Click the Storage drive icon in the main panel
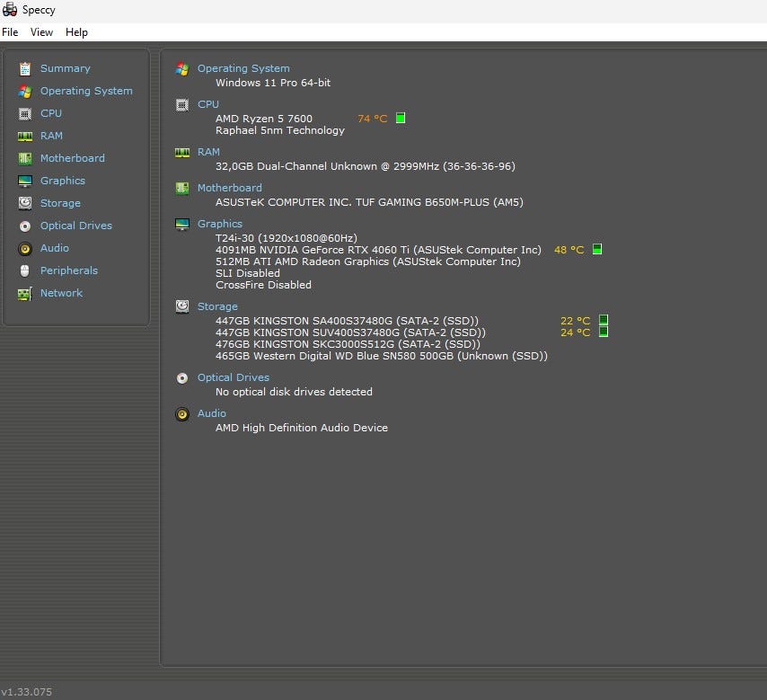This screenshot has height=700, width=767. (182, 306)
